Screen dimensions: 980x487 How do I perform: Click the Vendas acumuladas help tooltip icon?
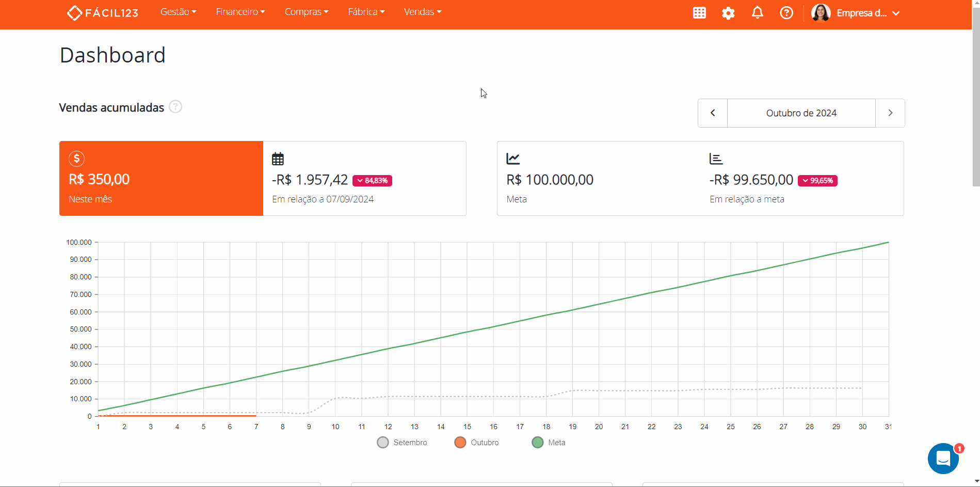(x=175, y=107)
